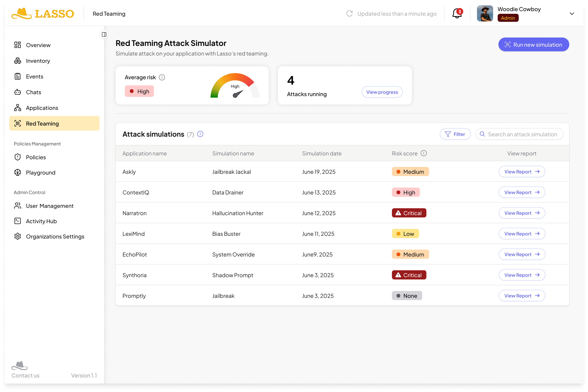Click the High badge under Average risk
This screenshot has height=392, width=588.
(139, 91)
